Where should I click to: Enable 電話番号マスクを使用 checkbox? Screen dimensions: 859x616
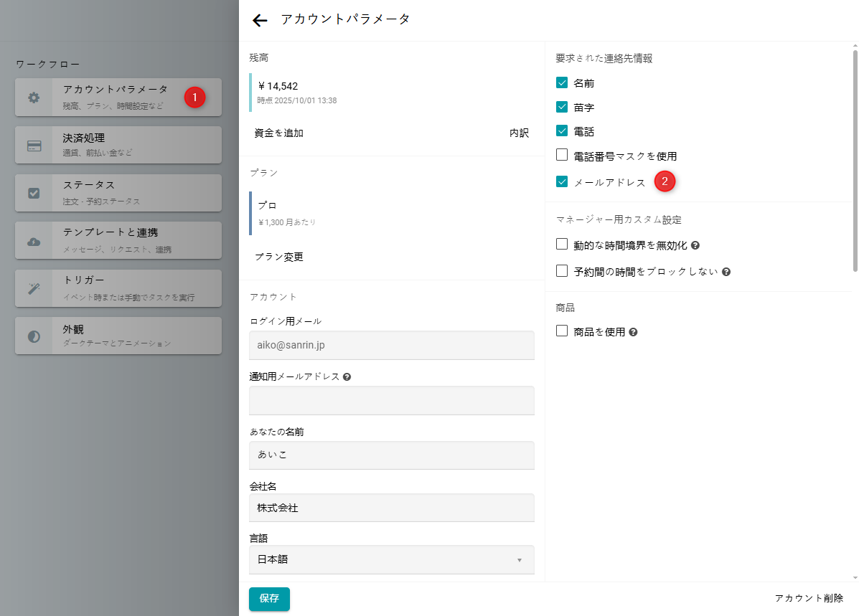click(x=561, y=155)
